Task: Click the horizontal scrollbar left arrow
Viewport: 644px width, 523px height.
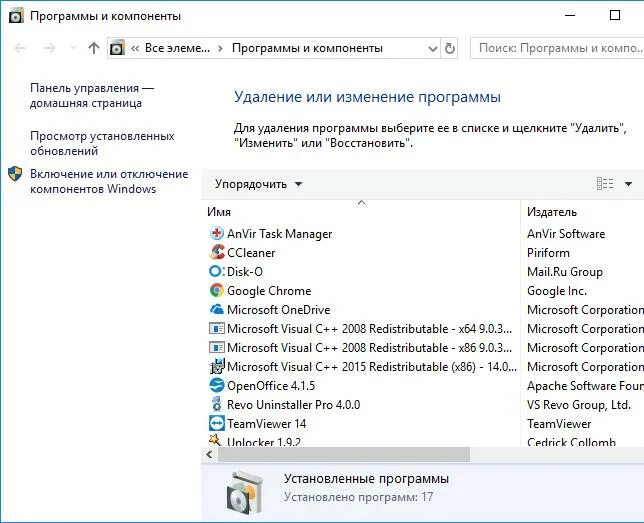Action: pyautogui.click(x=210, y=454)
